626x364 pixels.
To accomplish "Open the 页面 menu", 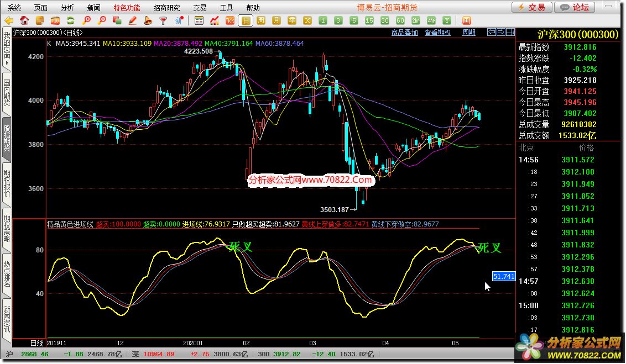I will (x=41, y=8).
